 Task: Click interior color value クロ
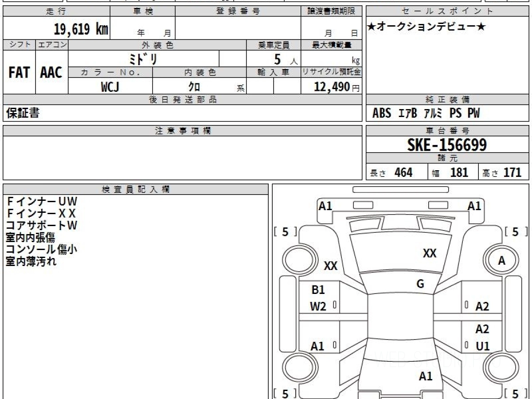(194, 87)
